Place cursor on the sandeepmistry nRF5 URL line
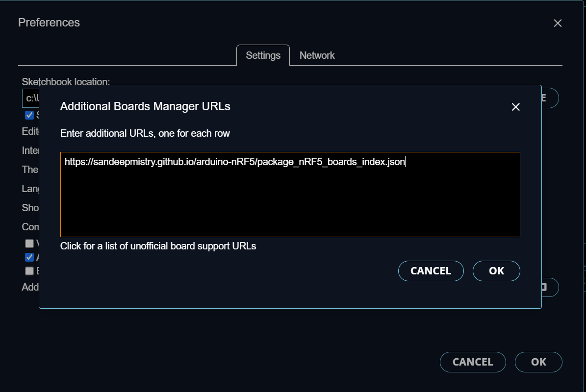Screen dimensions: 586x392 click(235, 162)
